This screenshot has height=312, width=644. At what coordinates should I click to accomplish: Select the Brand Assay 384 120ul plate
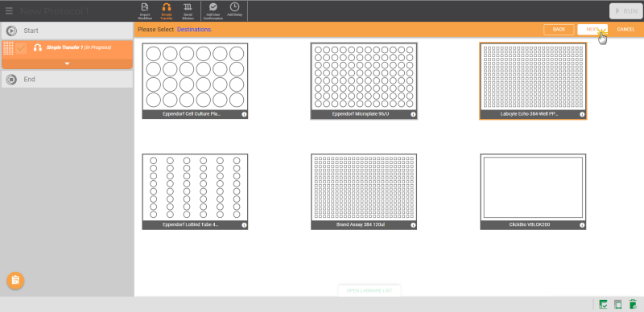coord(364,191)
